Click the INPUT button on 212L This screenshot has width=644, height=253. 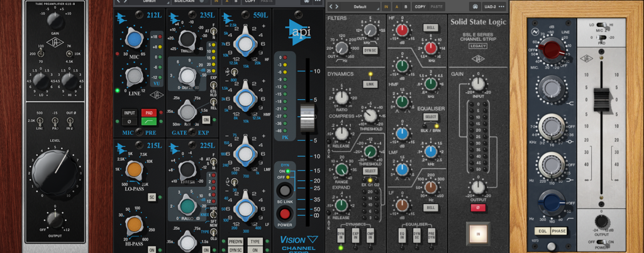(x=130, y=112)
